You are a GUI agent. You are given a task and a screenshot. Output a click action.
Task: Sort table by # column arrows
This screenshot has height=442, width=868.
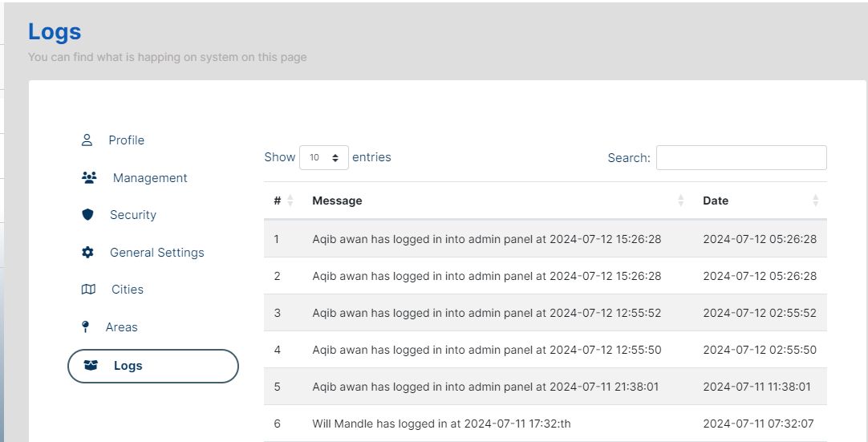tap(290, 201)
